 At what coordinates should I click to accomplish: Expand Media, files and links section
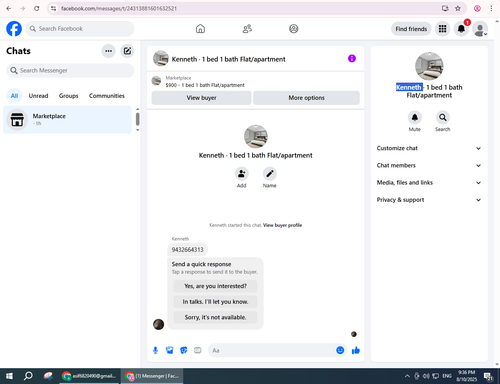429,183
